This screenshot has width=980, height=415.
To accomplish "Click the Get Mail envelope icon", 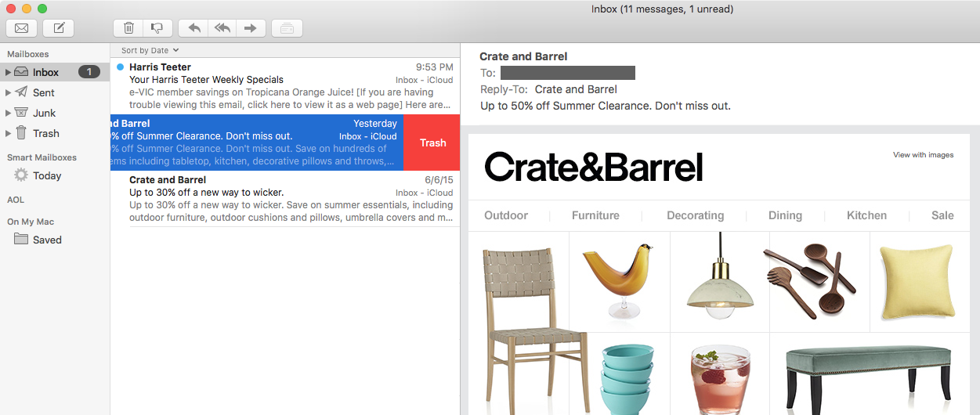I will tap(21, 28).
